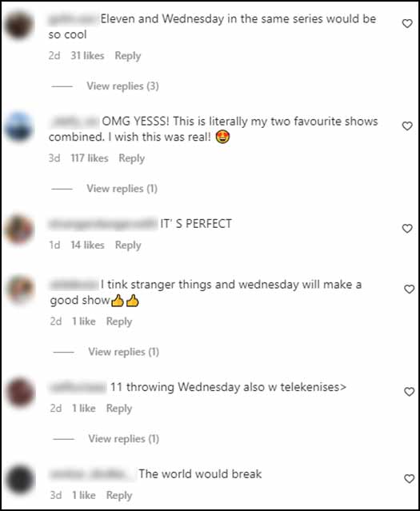Expand the three replies under first comment
The image size is (420, 511).
point(122,86)
